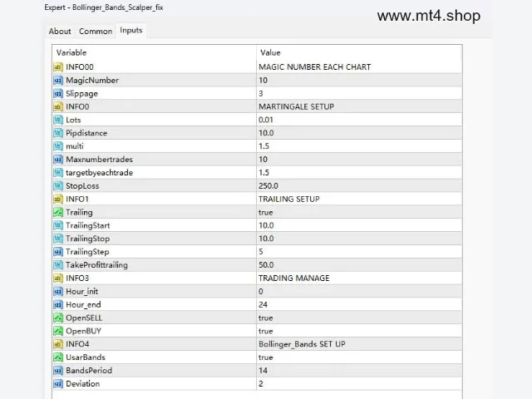Click the INFO4 string type icon
Viewport: 532px width, 399px height.
click(x=58, y=344)
